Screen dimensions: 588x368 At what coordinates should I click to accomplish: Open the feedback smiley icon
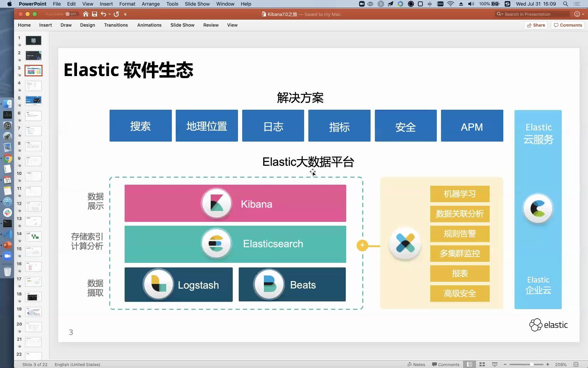[577, 14]
